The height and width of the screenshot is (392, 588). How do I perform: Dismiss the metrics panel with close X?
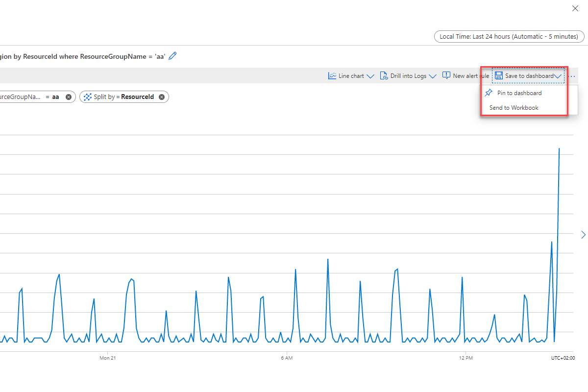point(575,8)
